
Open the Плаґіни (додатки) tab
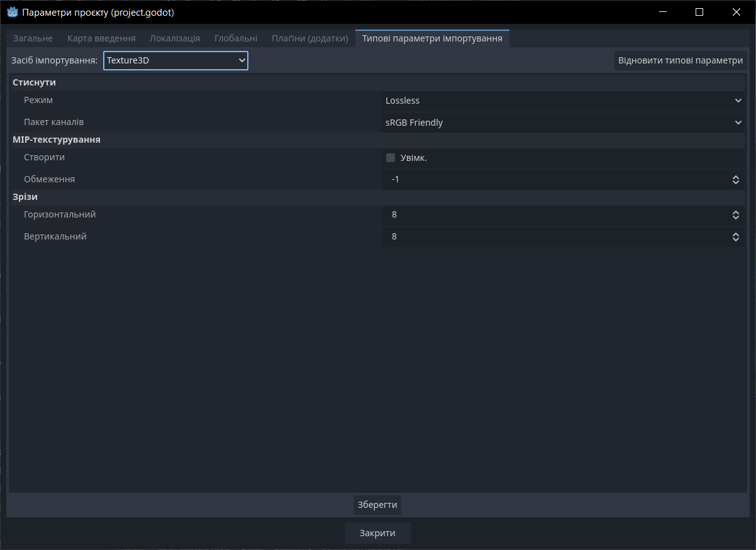point(309,38)
